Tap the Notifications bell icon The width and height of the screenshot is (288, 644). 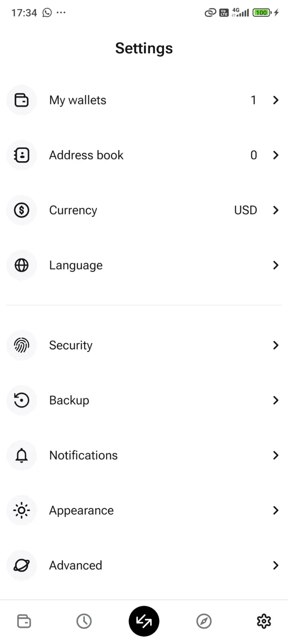click(21, 455)
